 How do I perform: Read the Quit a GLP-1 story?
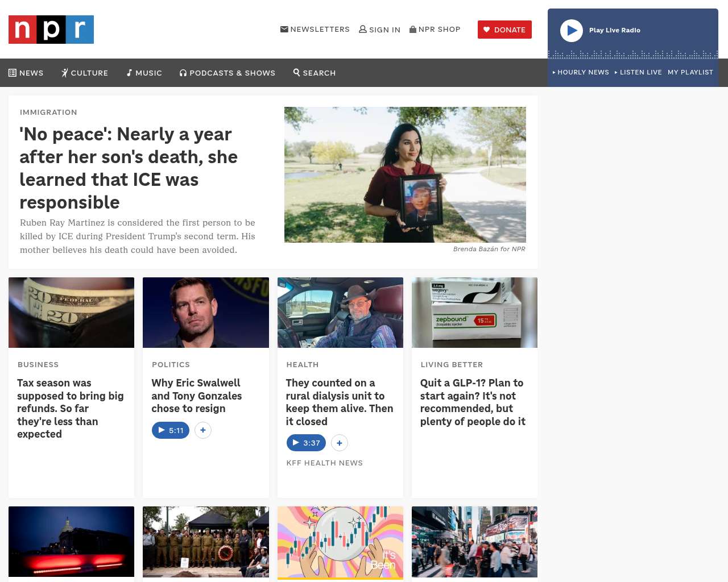[473, 402]
